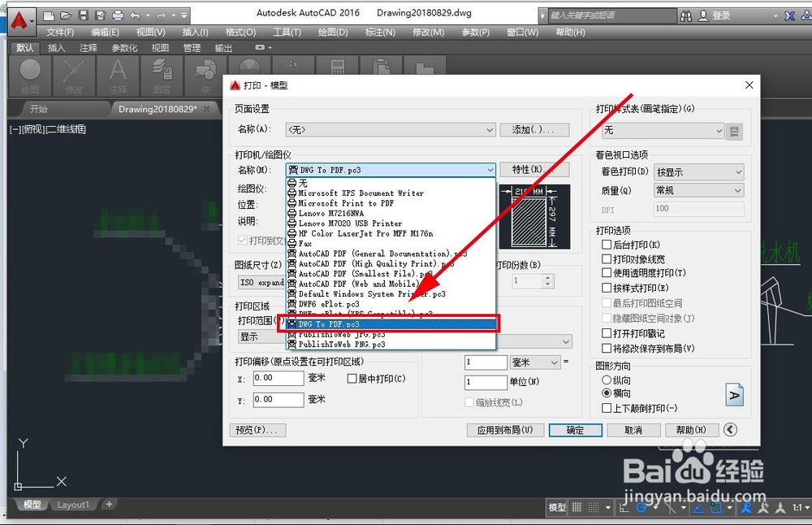Click the Save As icon

point(101,15)
